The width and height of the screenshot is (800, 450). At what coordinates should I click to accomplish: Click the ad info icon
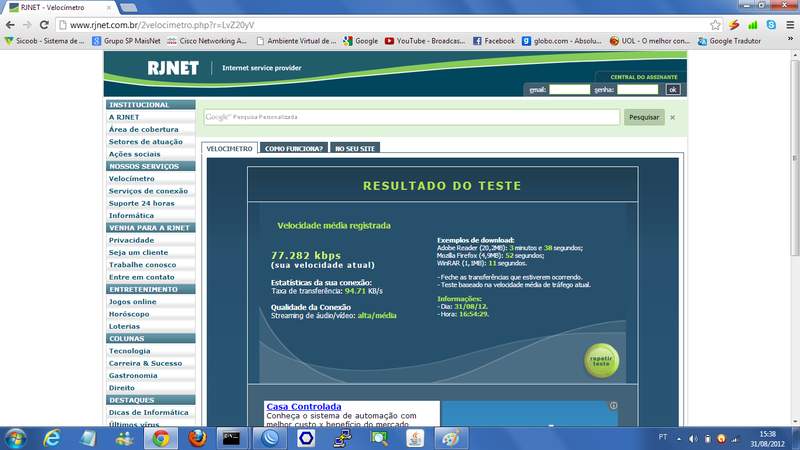coord(613,406)
